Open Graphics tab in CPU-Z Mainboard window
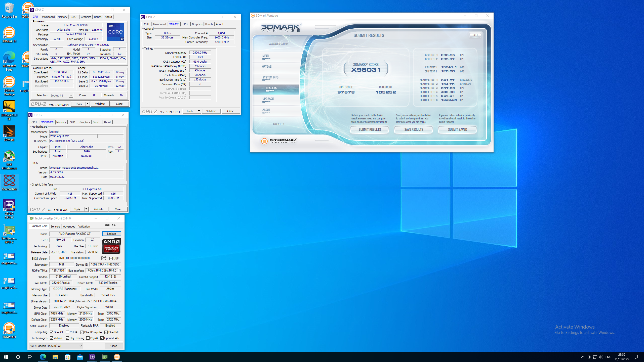The image size is (644, 362). [85, 122]
